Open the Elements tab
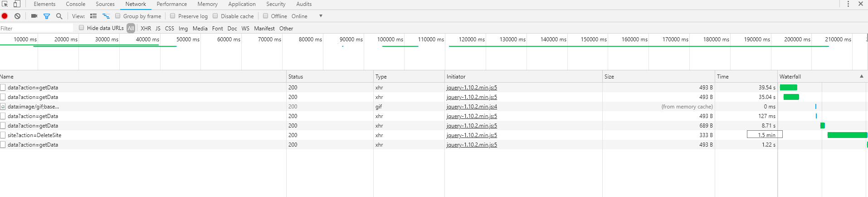868x197 pixels. coord(44,4)
